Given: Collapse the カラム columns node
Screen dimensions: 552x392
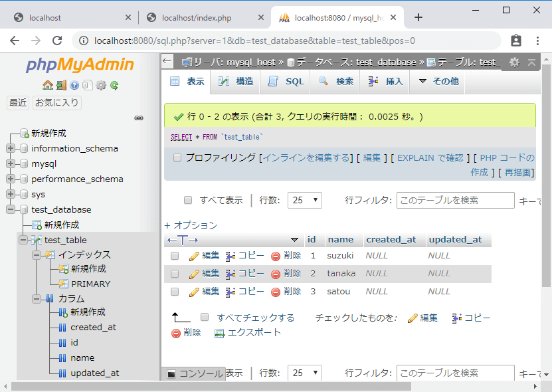Looking at the screenshot, I should 37,299.
